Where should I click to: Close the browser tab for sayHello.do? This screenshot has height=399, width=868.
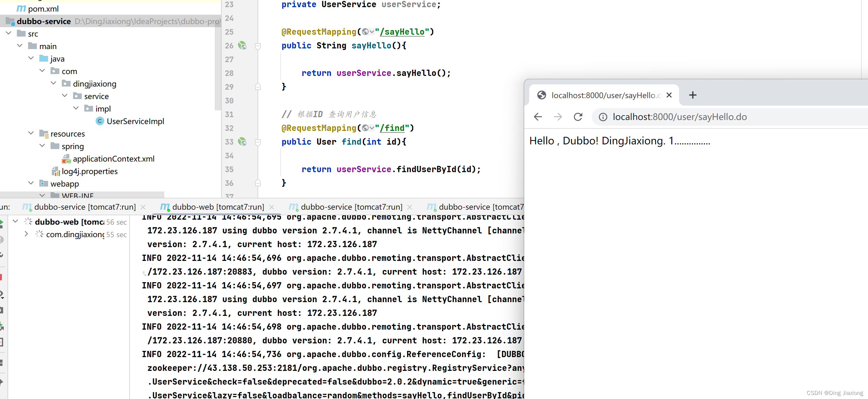pos(669,95)
